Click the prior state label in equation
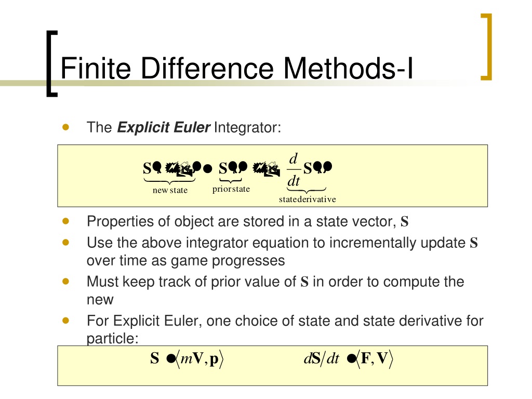Screen dimensions: 532x399 click(x=231, y=189)
